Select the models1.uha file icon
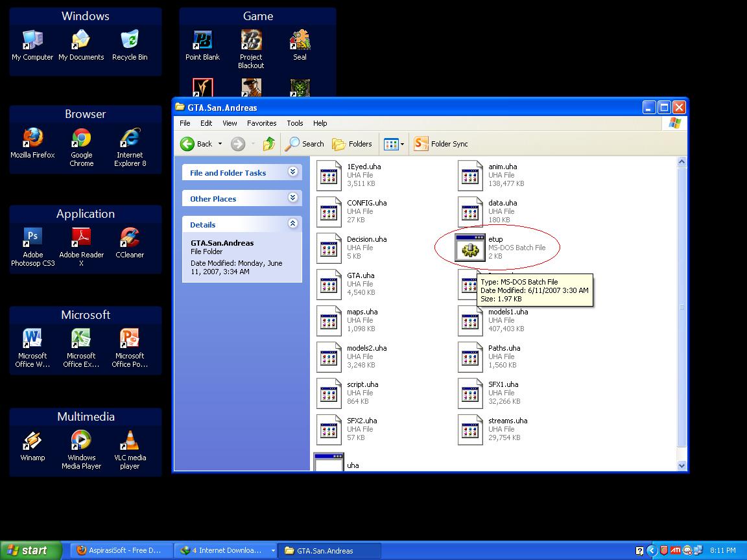 tap(470, 321)
